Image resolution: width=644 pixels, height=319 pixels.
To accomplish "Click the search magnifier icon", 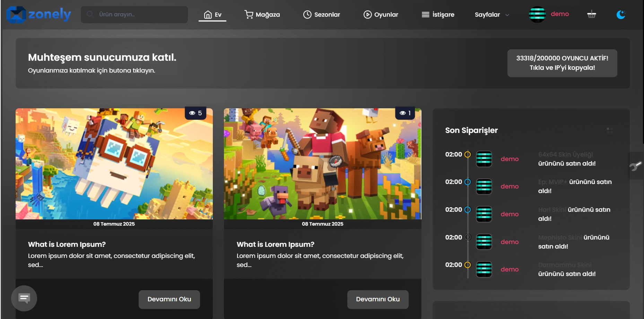I will point(90,14).
